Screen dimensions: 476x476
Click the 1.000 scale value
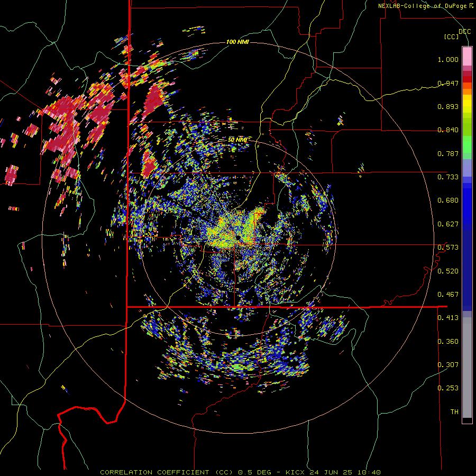[448, 59]
